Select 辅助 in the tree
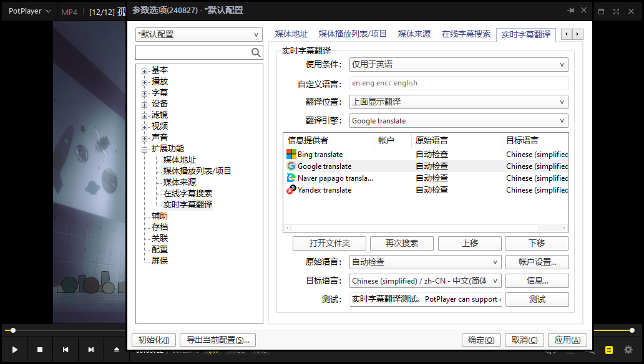Screen dimensions: 644x364 tap(159, 216)
